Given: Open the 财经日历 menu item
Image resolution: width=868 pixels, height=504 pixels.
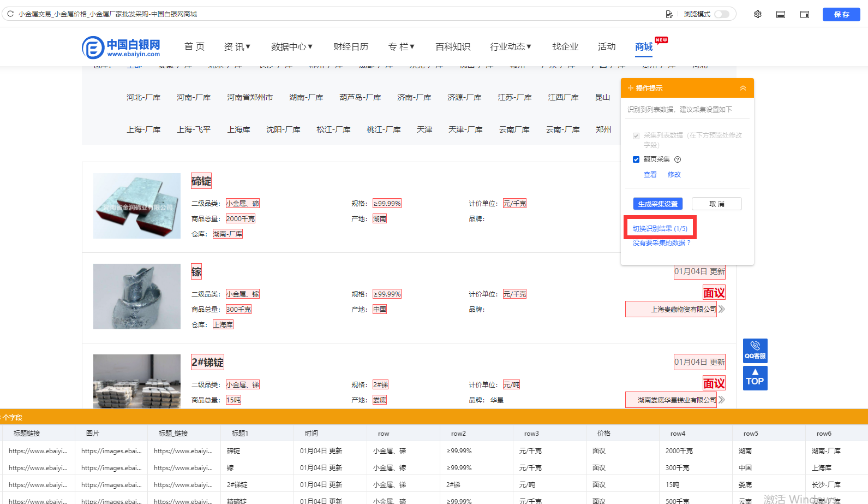Looking at the screenshot, I should coord(351,47).
